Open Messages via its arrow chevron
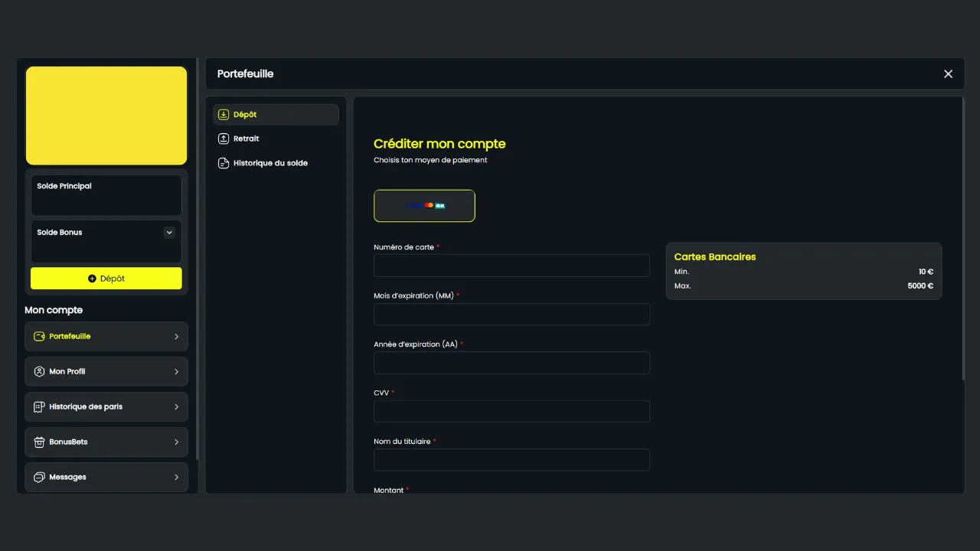980x551 pixels. pyautogui.click(x=176, y=478)
